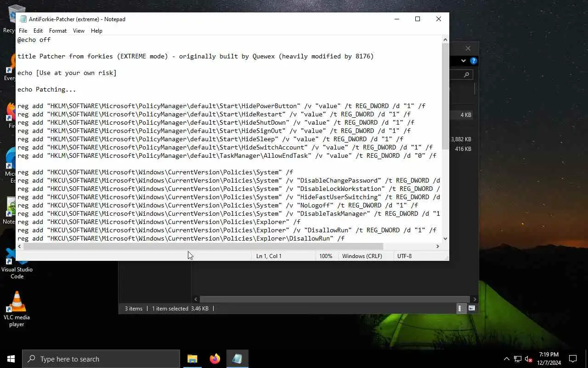
Task: Click the Notepad taskbar button
Action: point(237,359)
